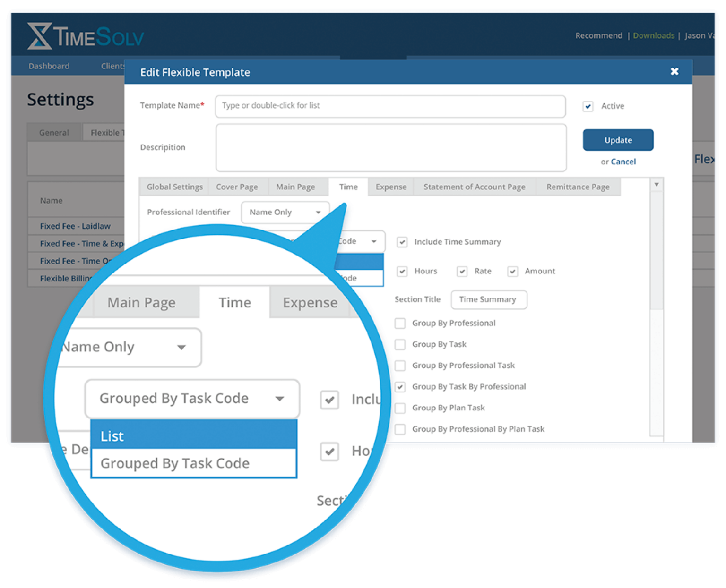Open the Downloads link in header
The height and width of the screenshot is (588, 726).
pyautogui.click(x=653, y=35)
